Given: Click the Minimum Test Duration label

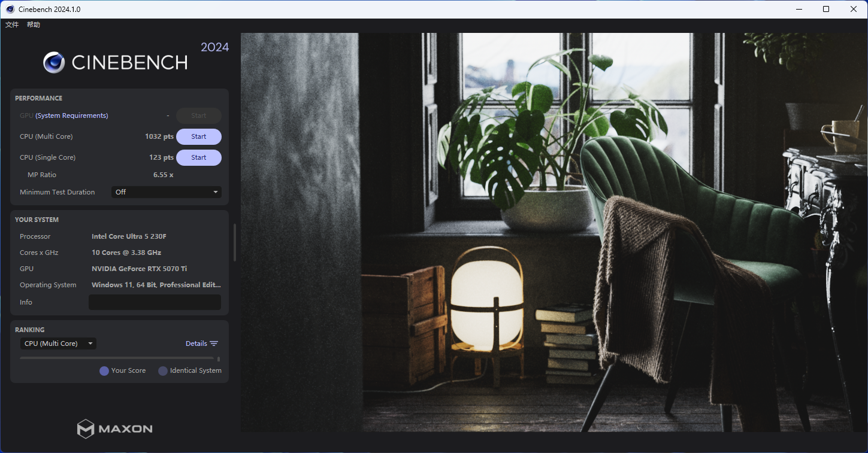Looking at the screenshot, I should (58, 192).
